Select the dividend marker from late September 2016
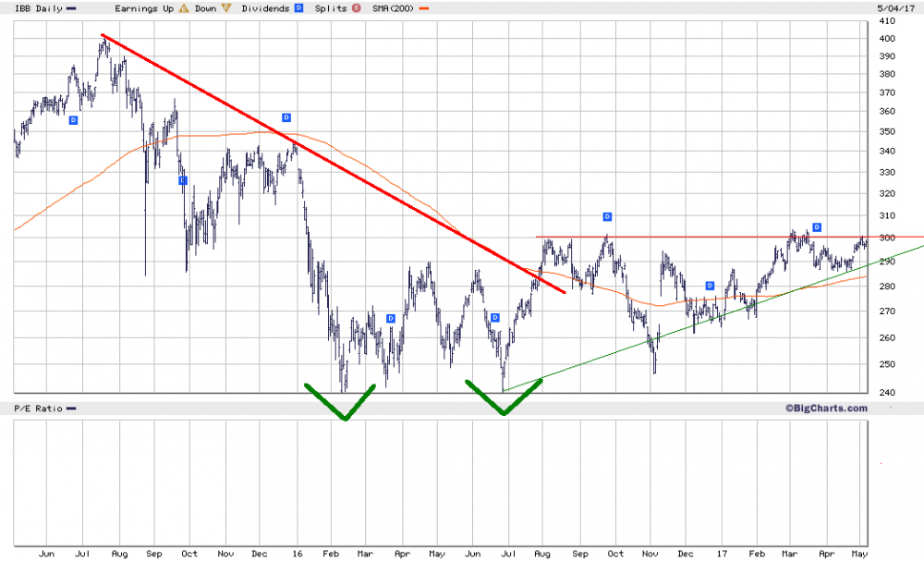Image resolution: width=924 pixels, height=562 pixels. 608,217
